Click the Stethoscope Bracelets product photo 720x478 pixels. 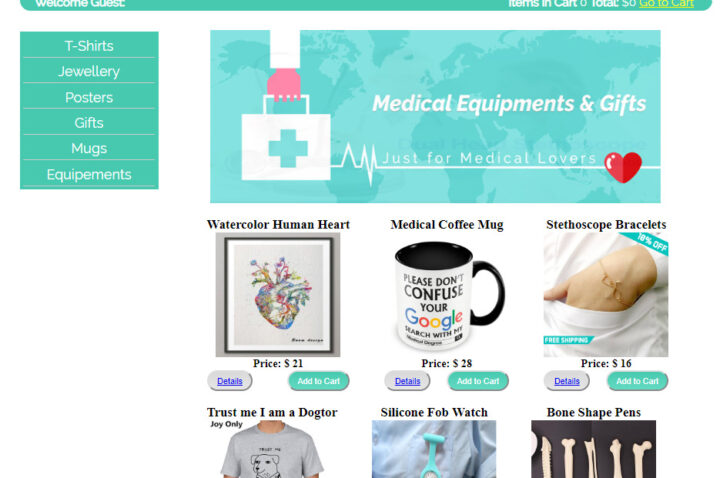(606, 295)
